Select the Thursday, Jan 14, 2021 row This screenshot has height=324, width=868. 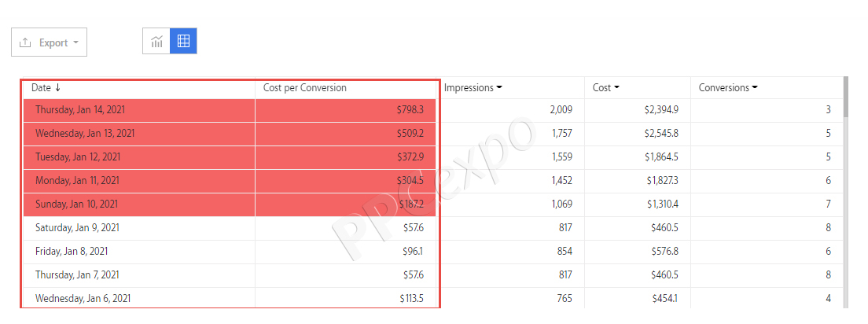[80, 110]
